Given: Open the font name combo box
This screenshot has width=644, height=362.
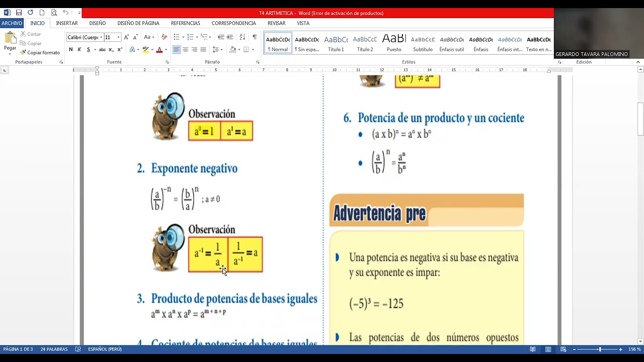Looking at the screenshot, I should pos(85,37).
